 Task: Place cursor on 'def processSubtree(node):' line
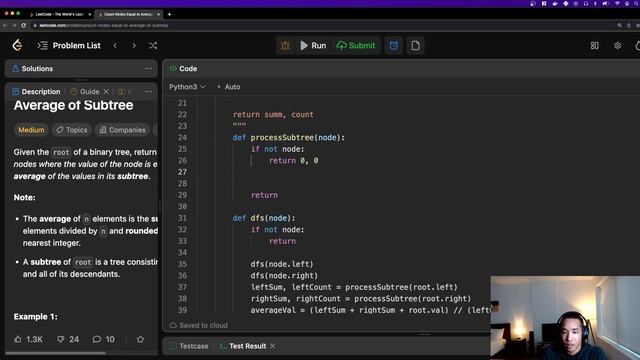(x=289, y=138)
